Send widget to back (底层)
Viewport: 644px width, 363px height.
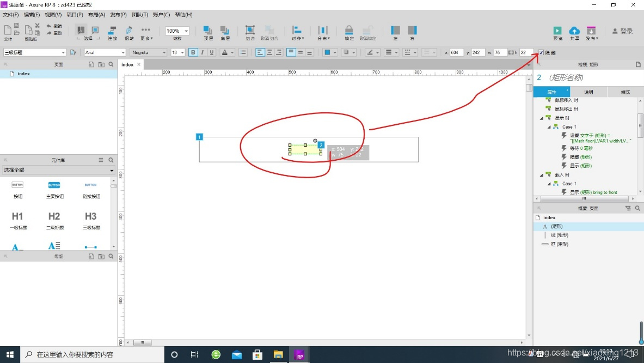[225, 33]
